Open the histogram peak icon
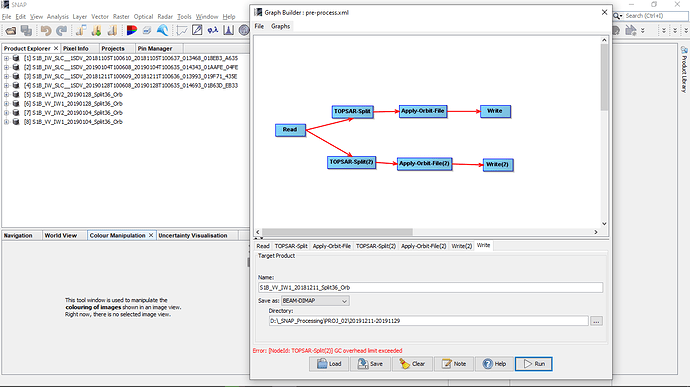This screenshot has height=387, width=690. tap(228, 30)
